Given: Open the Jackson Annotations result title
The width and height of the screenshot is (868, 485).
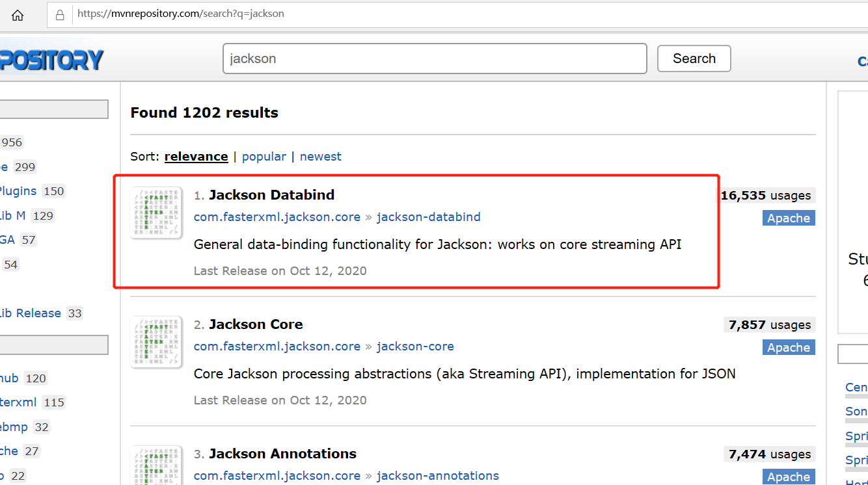Looking at the screenshot, I should click(x=282, y=454).
